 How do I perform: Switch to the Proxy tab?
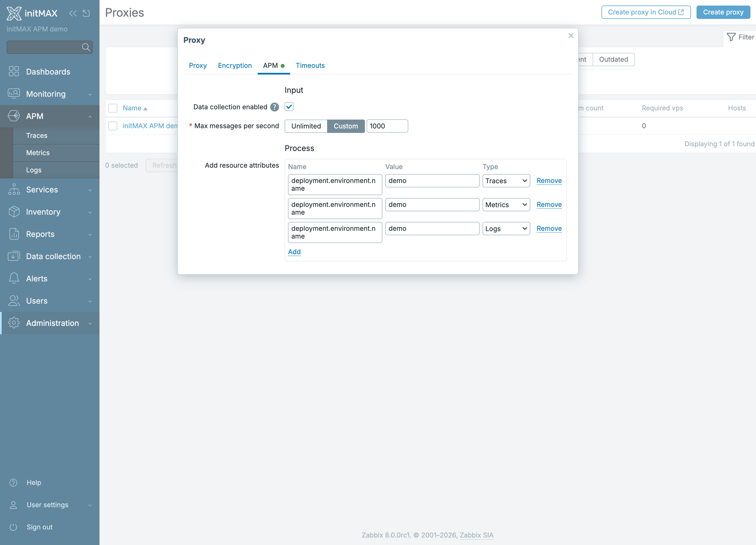point(198,65)
